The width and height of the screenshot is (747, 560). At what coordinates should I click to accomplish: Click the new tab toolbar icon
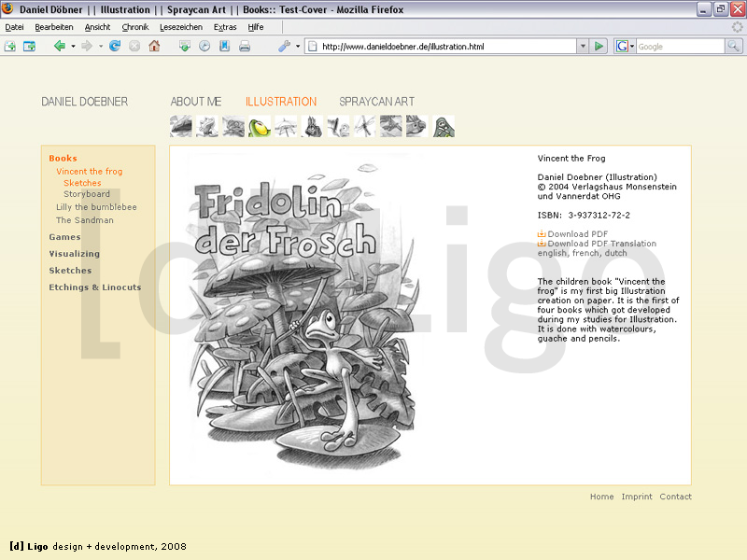(x=10, y=46)
